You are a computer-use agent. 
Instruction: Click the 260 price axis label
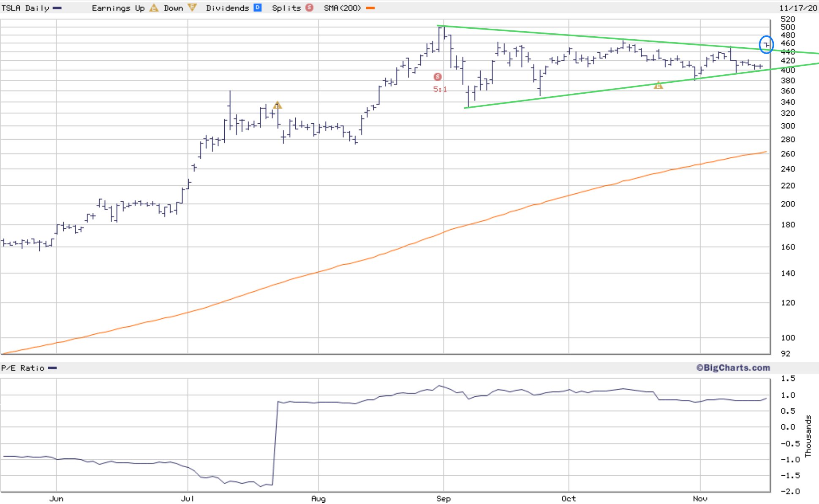(788, 154)
